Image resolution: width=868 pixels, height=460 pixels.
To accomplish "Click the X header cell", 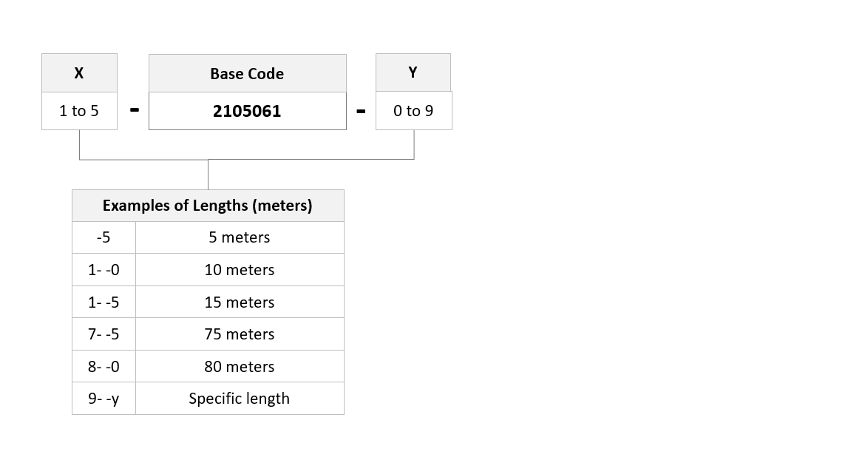I will click(x=79, y=72).
